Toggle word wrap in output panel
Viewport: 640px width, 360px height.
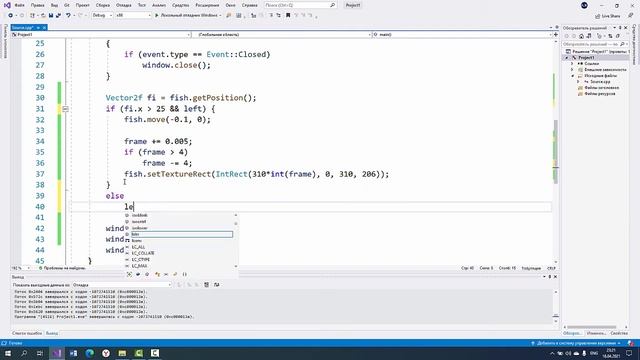[x=216, y=285]
